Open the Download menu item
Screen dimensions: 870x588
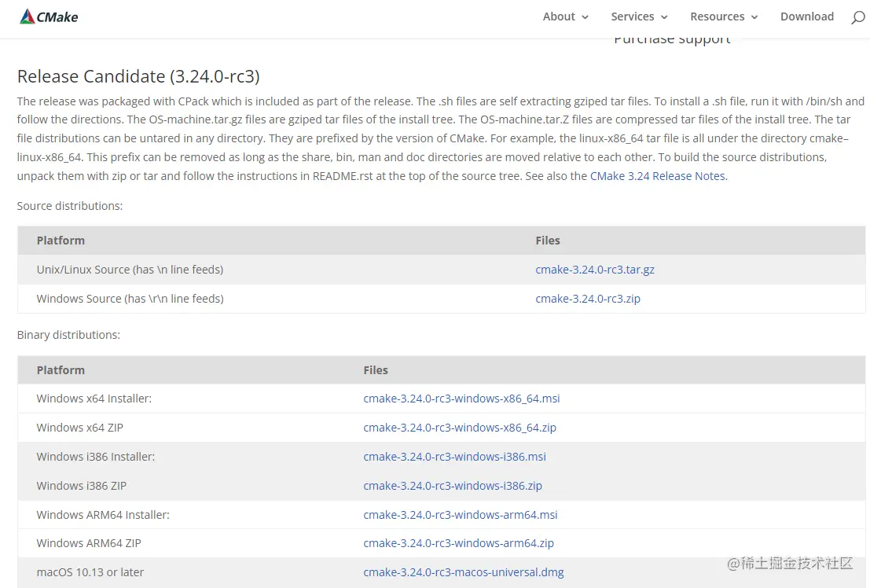coord(806,17)
